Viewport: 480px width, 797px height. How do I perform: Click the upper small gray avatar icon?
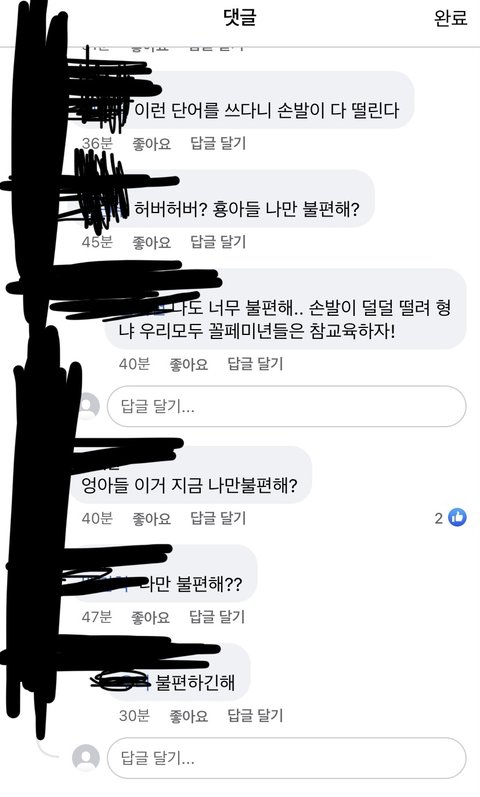tap(89, 406)
